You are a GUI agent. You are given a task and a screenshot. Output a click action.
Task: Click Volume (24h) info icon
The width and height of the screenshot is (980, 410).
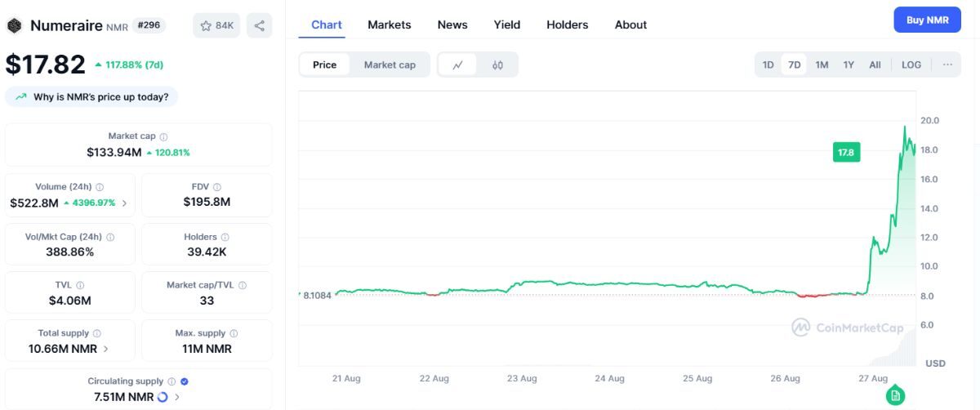coord(100,187)
